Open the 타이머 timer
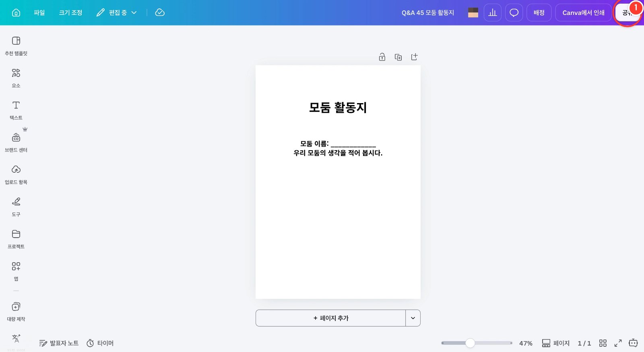The image size is (644, 352). click(x=100, y=343)
